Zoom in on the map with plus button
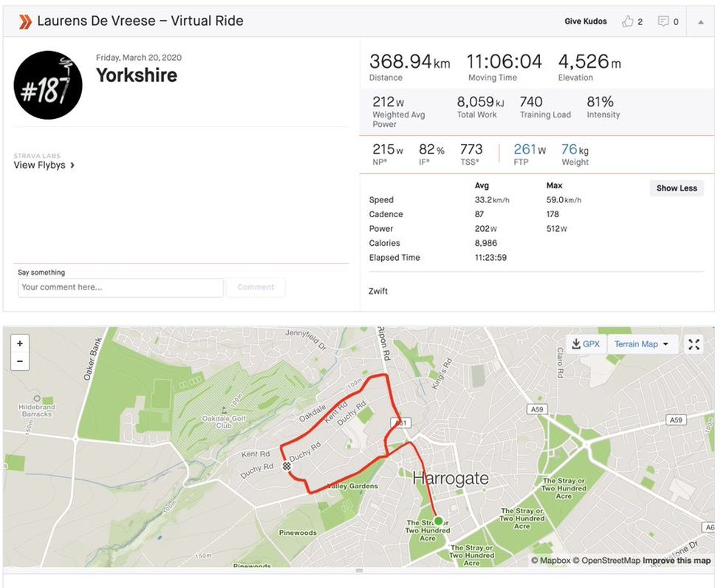This screenshot has width=724, height=588. (x=20, y=343)
